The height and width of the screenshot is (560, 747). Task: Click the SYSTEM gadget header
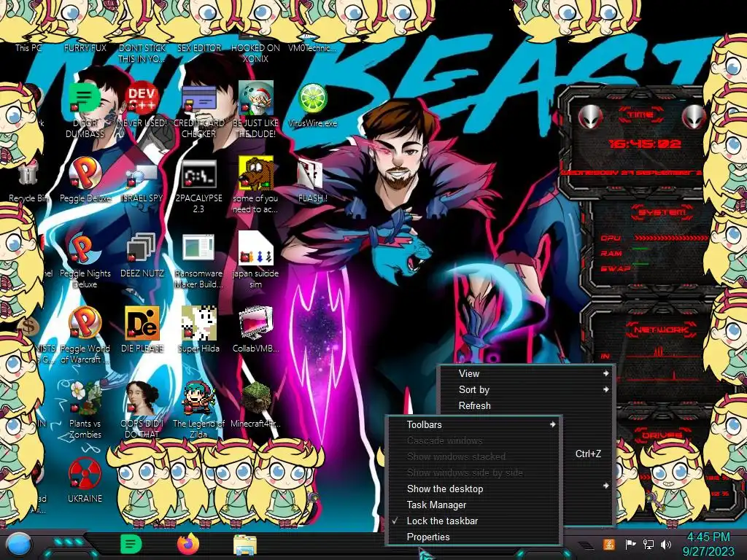662,212
